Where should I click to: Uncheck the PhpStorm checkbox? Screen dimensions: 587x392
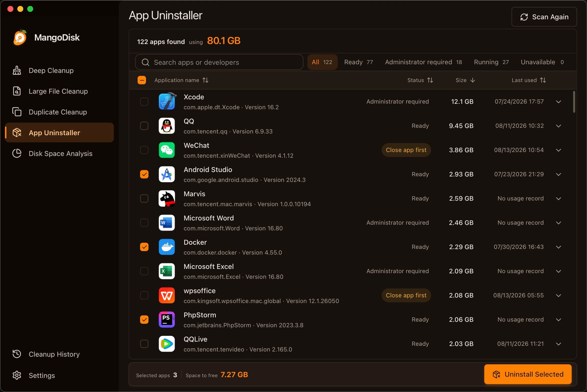tap(144, 320)
